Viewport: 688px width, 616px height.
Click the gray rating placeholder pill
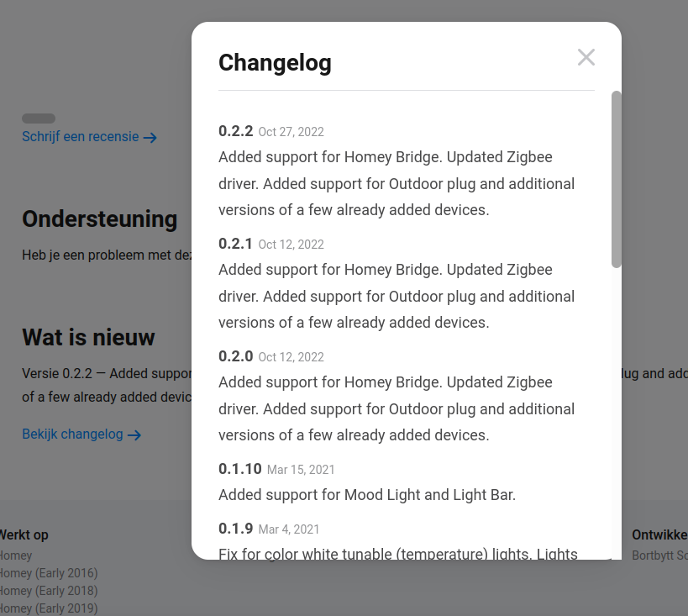(x=39, y=118)
